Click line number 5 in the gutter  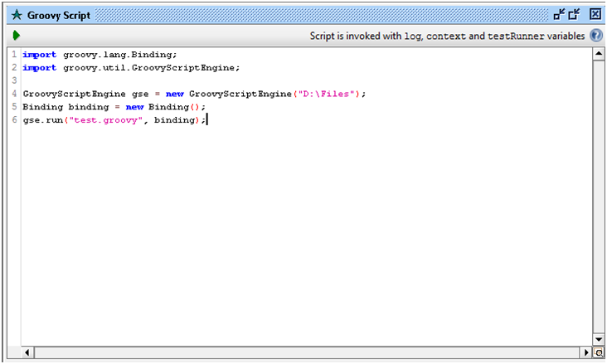[x=14, y=107]
